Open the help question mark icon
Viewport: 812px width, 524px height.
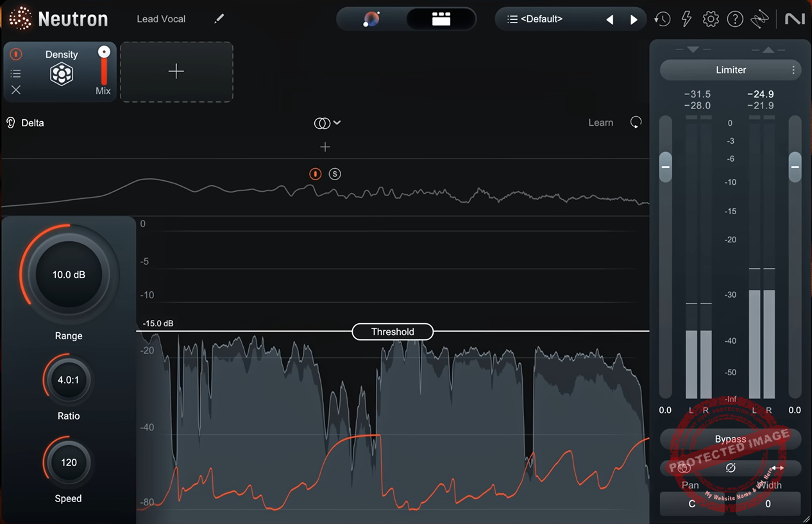[x=735, y=19]
